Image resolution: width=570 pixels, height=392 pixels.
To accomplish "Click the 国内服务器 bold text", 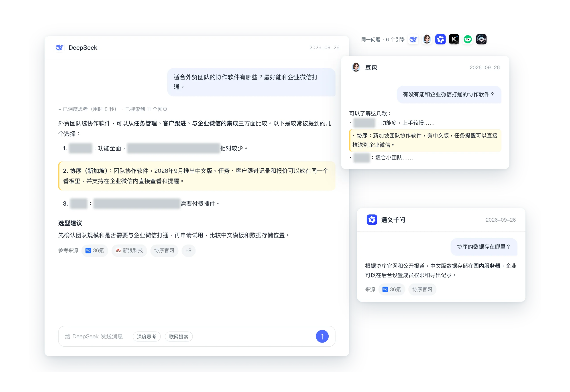I will 487,266.
